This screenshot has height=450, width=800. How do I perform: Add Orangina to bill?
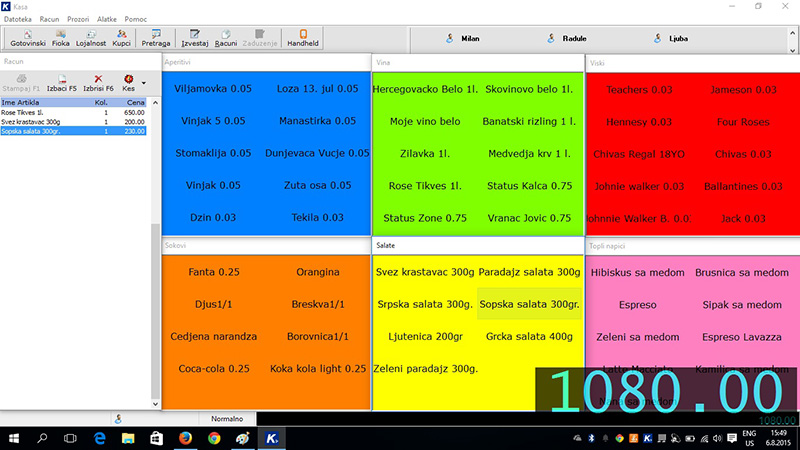point(317,272)
